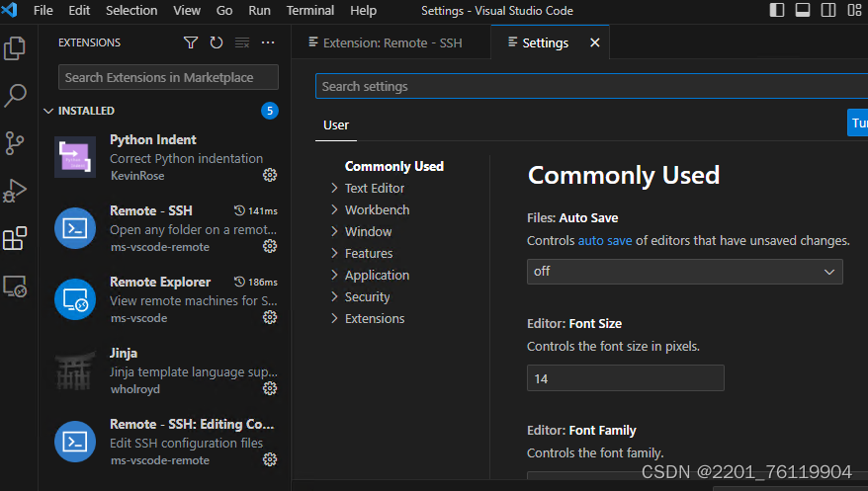The image size is (868, 491).
Task: Select Python Indent extension icon
Action: [x=75, y=157]
